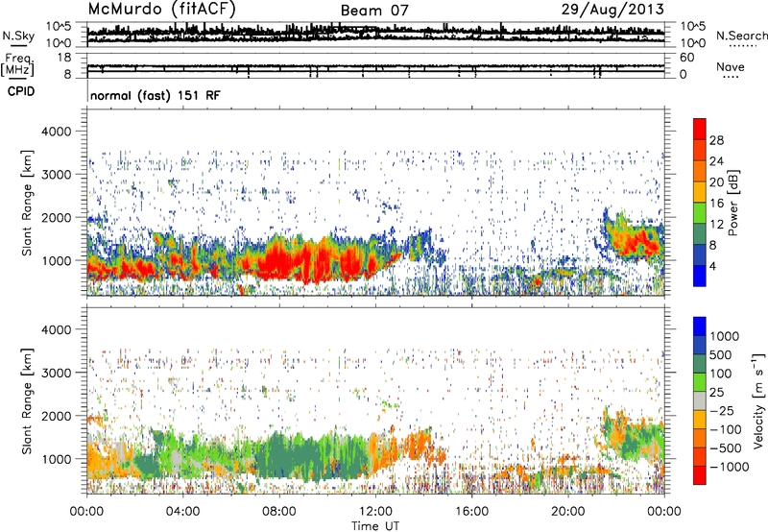Click the '28' value on the power scale
768x532 pixels.
pos(716,140)
